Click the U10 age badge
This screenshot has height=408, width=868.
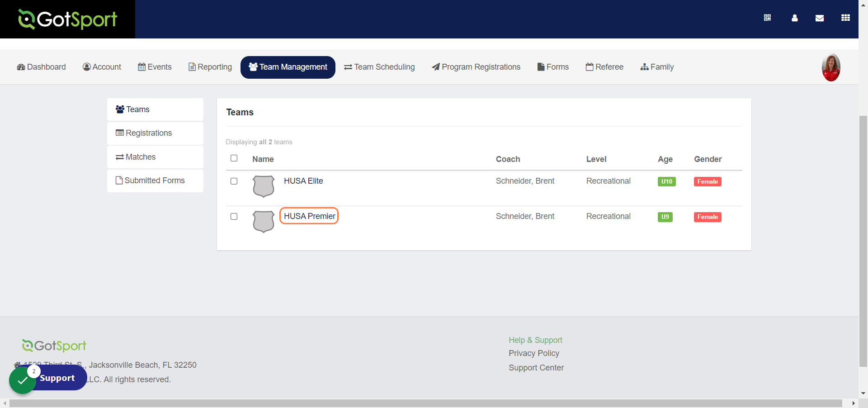667,182
